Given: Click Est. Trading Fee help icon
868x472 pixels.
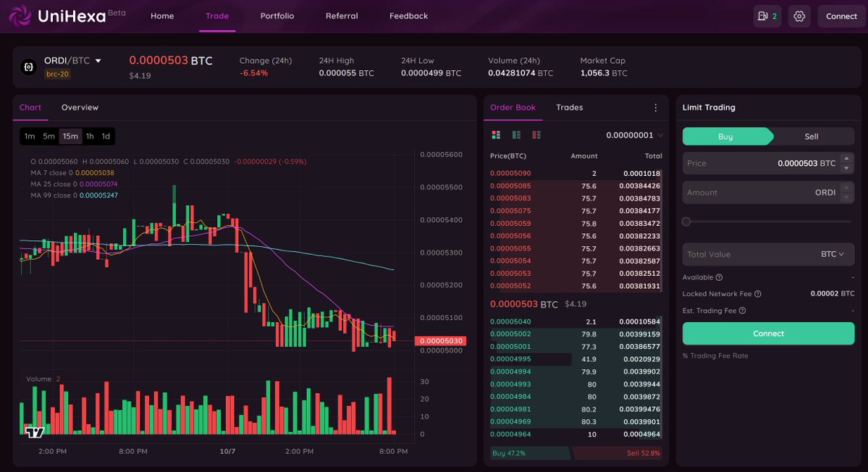Looking at the screenshot, I should coord(742,311).
